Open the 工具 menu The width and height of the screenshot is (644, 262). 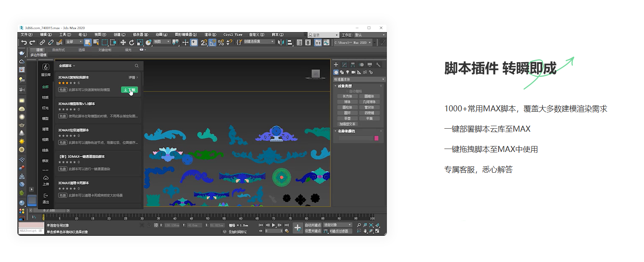65,35
